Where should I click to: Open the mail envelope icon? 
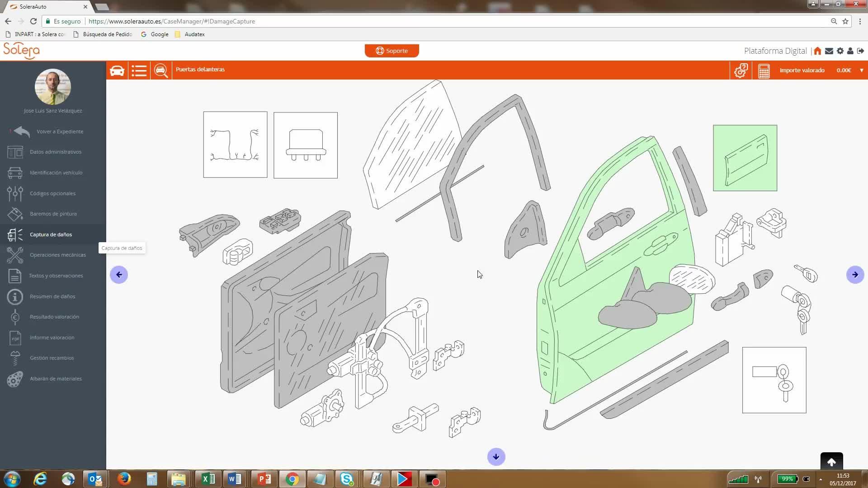point(829,51)
